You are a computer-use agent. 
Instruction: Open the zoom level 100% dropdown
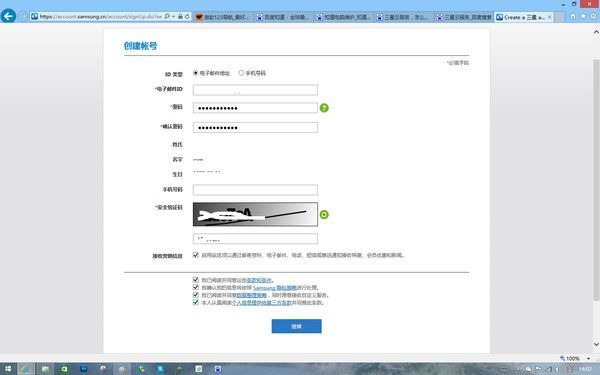[575, 359]
